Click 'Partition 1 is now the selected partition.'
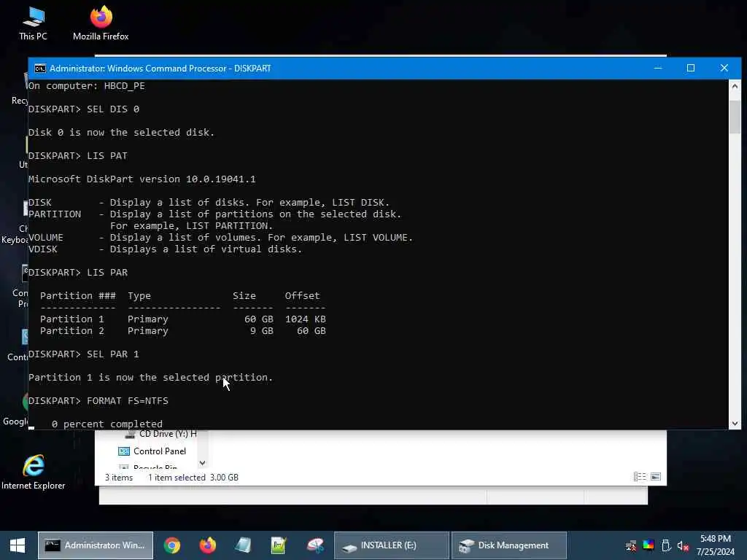This screenshot has height=560, width=747. click(150, 378)
